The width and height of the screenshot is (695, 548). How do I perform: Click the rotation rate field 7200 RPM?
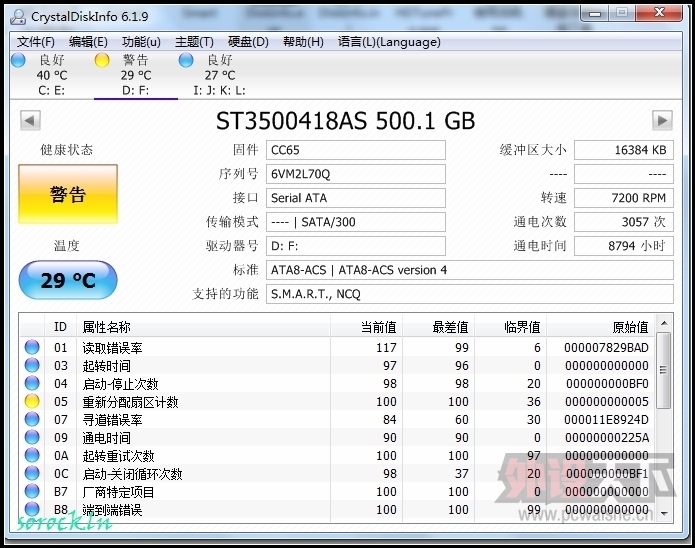[624, 198]
